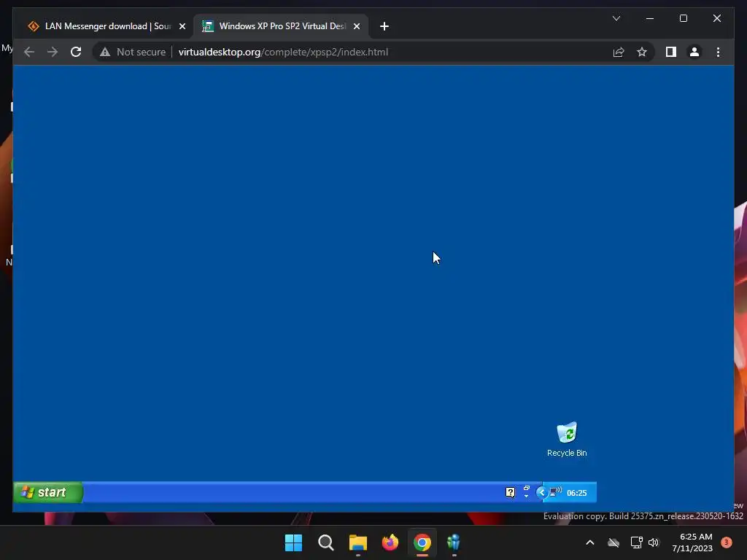The height and width of the screenshot is (560, 747).
Task: Open a new Chrome tab
Action: (x=384, y=26)
